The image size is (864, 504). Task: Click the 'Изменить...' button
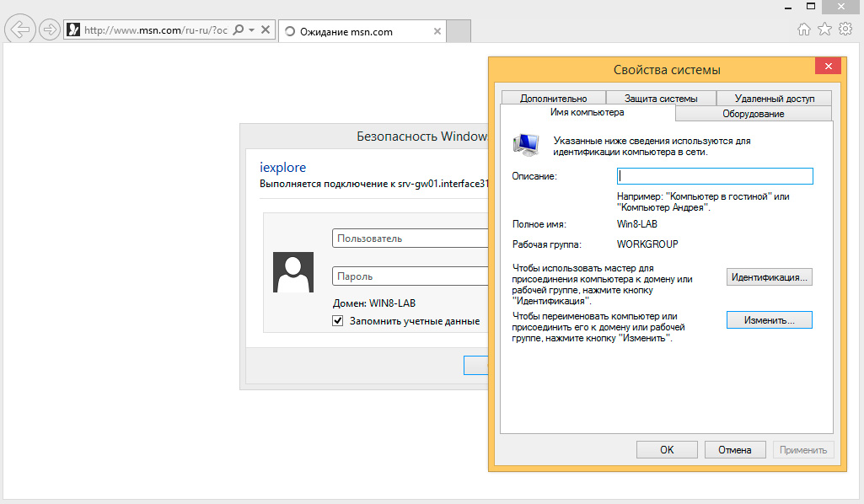click(x=770, y=320)
